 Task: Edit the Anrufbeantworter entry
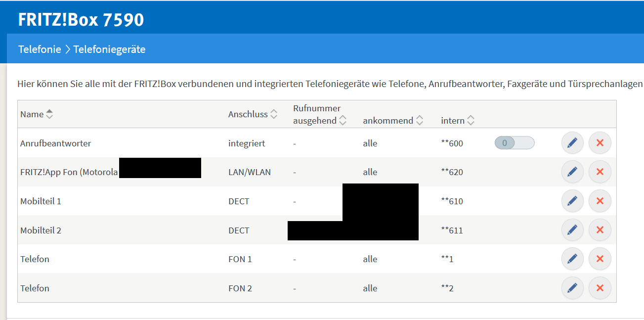pyautogui.click(x=572, y=143)
